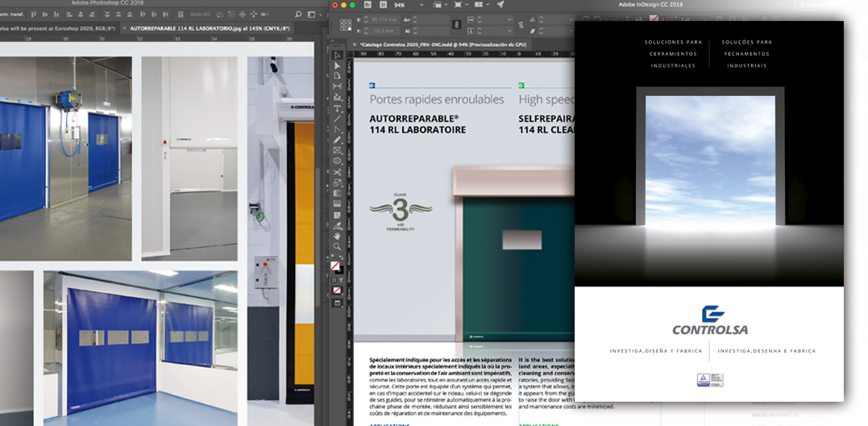Image resolution: width=868 pixels, height=426 pixels.
Task: Click the Photoshop search magnifier icon
Action: [x=298, y=15]
